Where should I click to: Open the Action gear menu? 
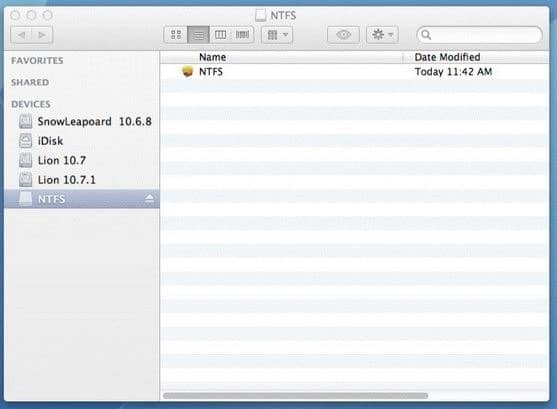(382, 34)
